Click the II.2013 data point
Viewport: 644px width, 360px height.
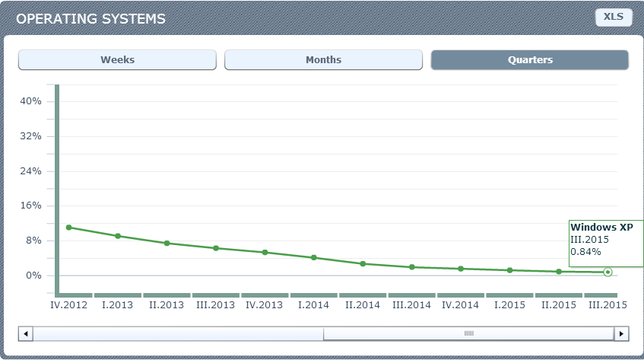tap(167, 243)
